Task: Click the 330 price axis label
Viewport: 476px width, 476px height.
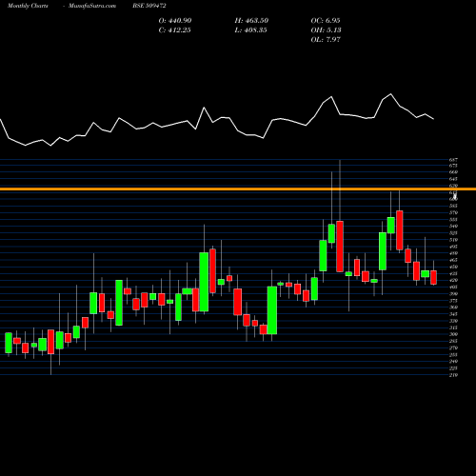Action: coord(453,321)
